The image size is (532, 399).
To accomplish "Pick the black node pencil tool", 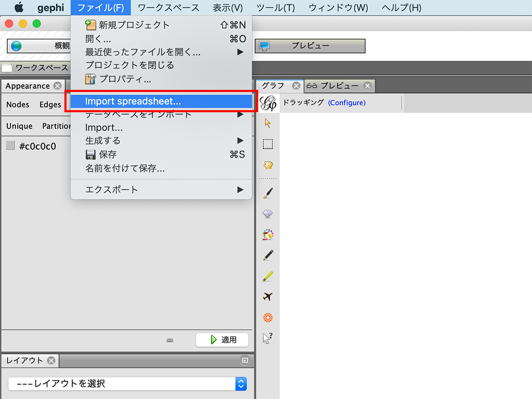I will pos(268,255).
